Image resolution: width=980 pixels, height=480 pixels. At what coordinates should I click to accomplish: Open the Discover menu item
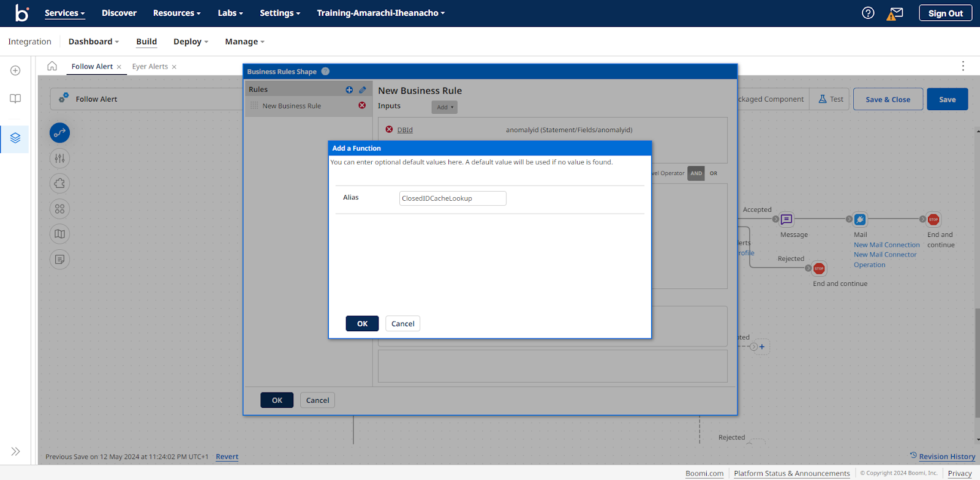[119, 13]
